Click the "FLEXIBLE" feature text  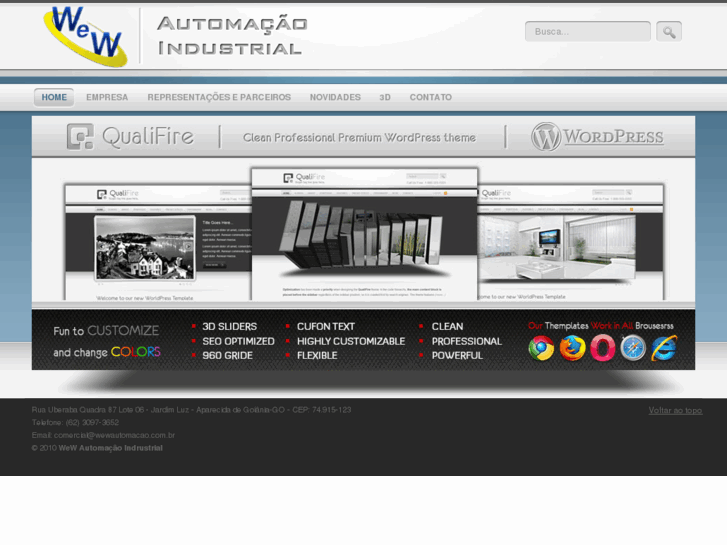(x=317, y=356)
